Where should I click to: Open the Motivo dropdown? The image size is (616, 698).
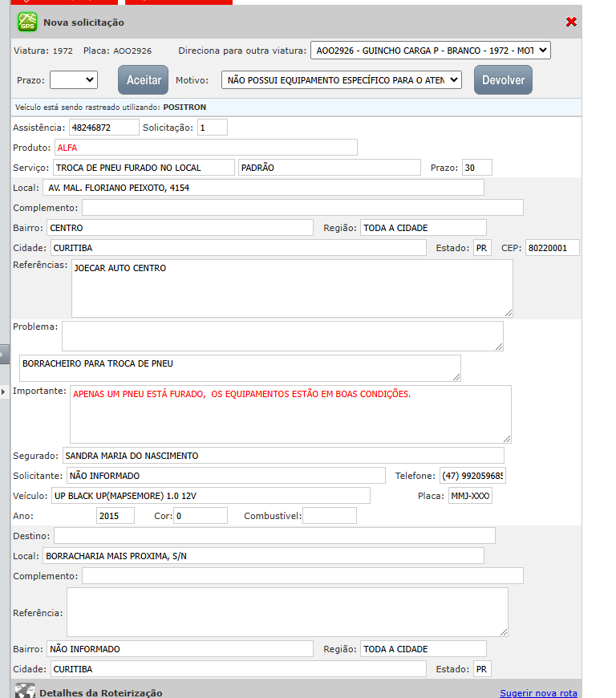click(x=342, y=80)
